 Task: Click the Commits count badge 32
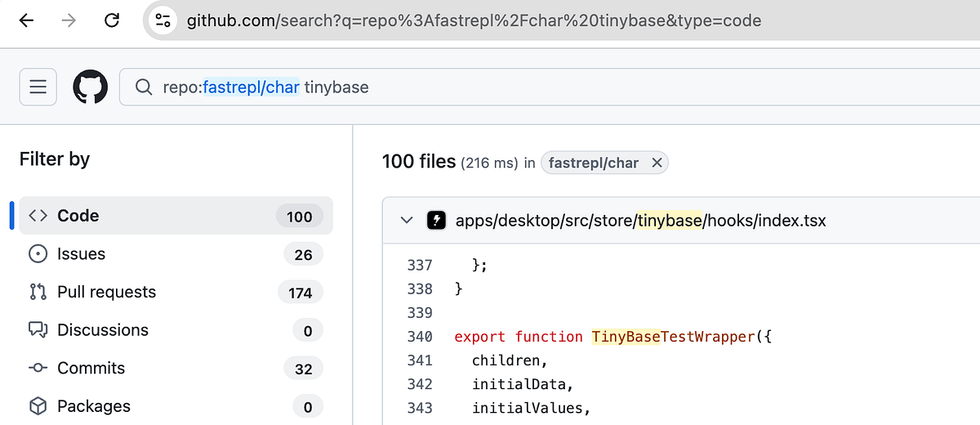click(303, 369)
